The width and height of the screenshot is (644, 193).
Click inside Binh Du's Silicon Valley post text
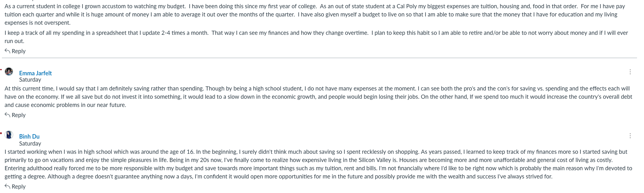tap(318, 164)
